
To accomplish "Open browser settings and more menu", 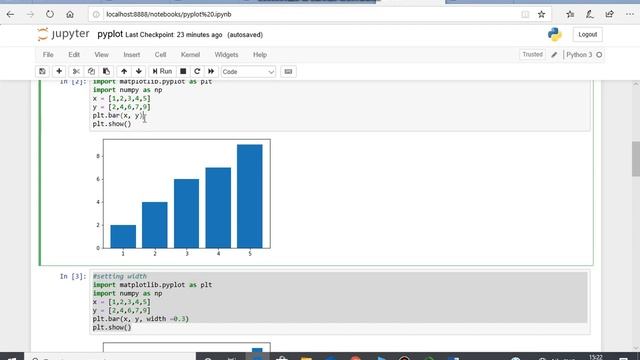I will click(x=629, y=14).
